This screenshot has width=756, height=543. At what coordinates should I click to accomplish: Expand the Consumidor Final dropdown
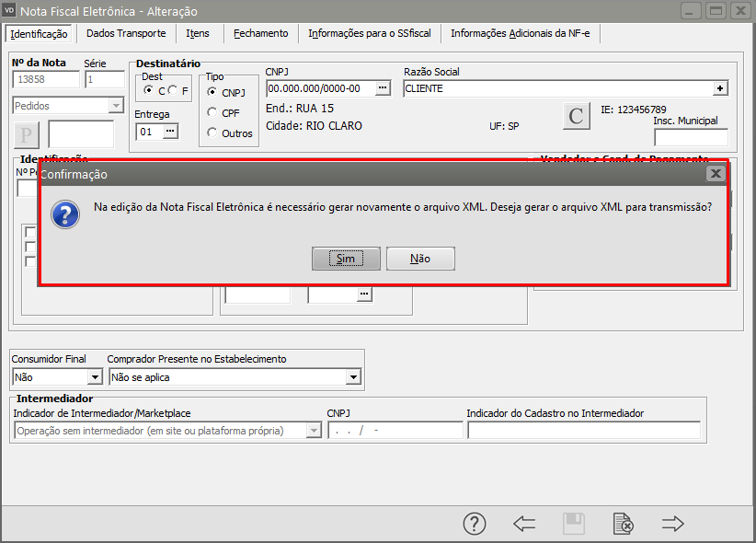point(94,377)
